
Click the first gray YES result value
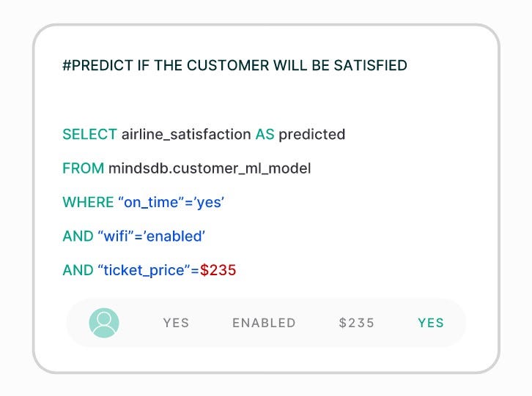pyautogui.click(x=176, y=323)
